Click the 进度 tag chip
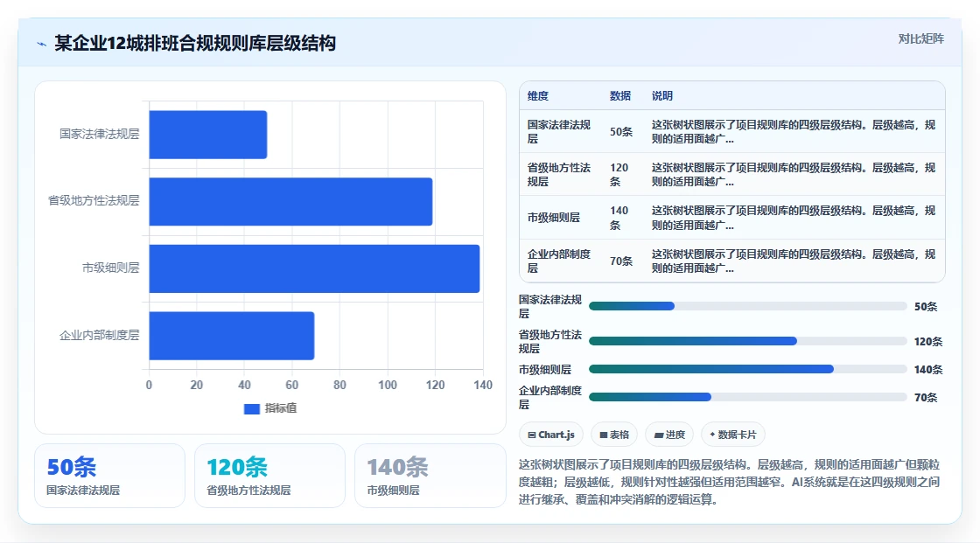Viewport: 980px width, 543px height. [669, 435]
